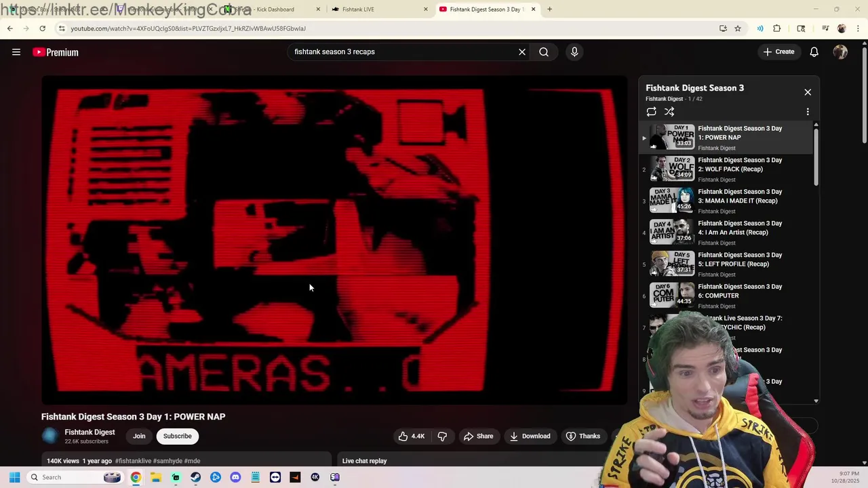Share the video

(x=478, y=436)
